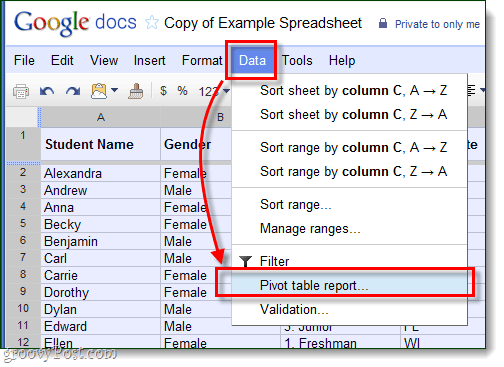Image resolution: width=504 pixels, height=367 pixels.
Task: Open the Format menu
Action: coord(202,60)
